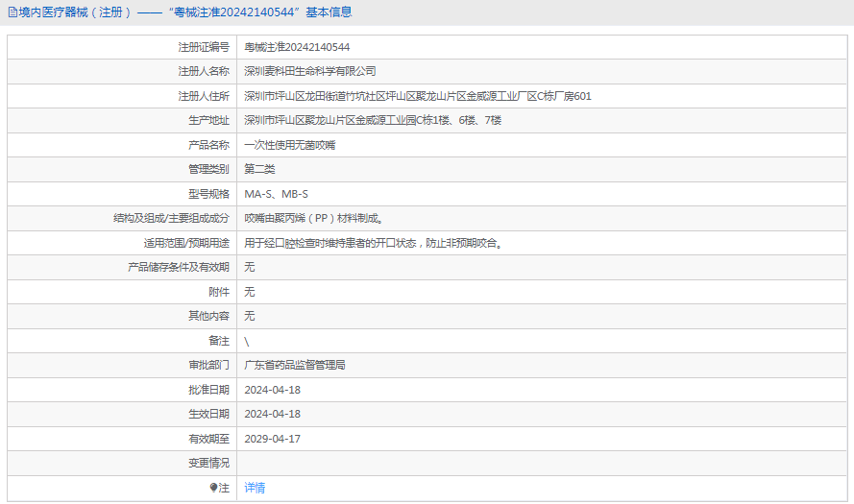The image size is (854, 504).
Task: Select approving department 广东省药品监督管理局
Action: coord(295,365)
